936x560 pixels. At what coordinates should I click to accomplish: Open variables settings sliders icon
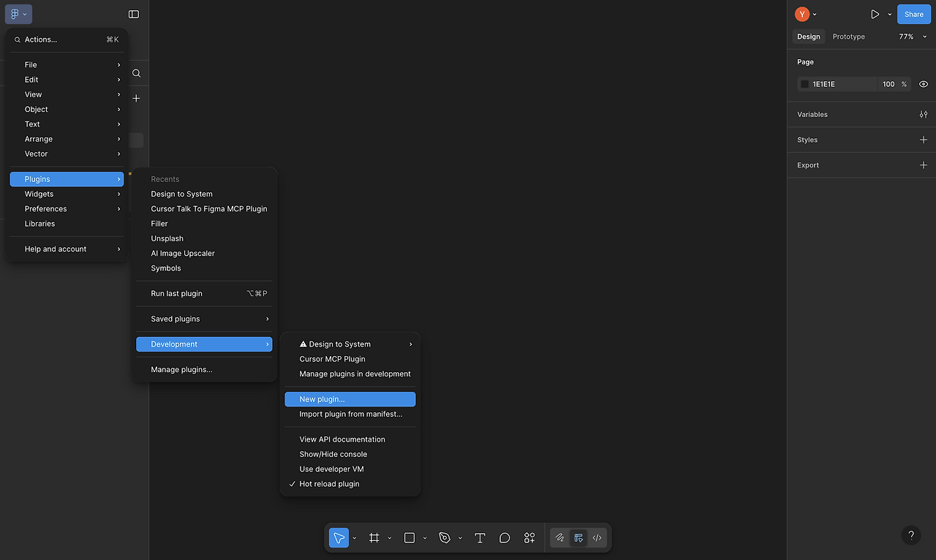pos(924,115)
